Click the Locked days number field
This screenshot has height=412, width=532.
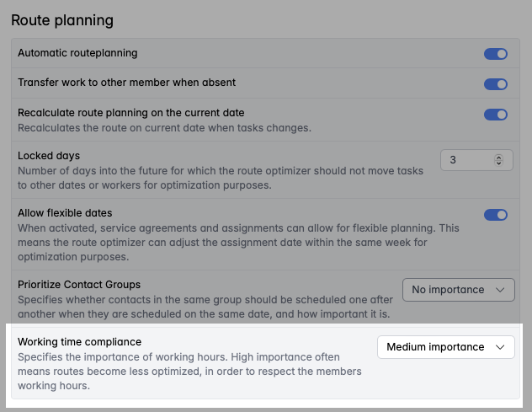point(466,159)
